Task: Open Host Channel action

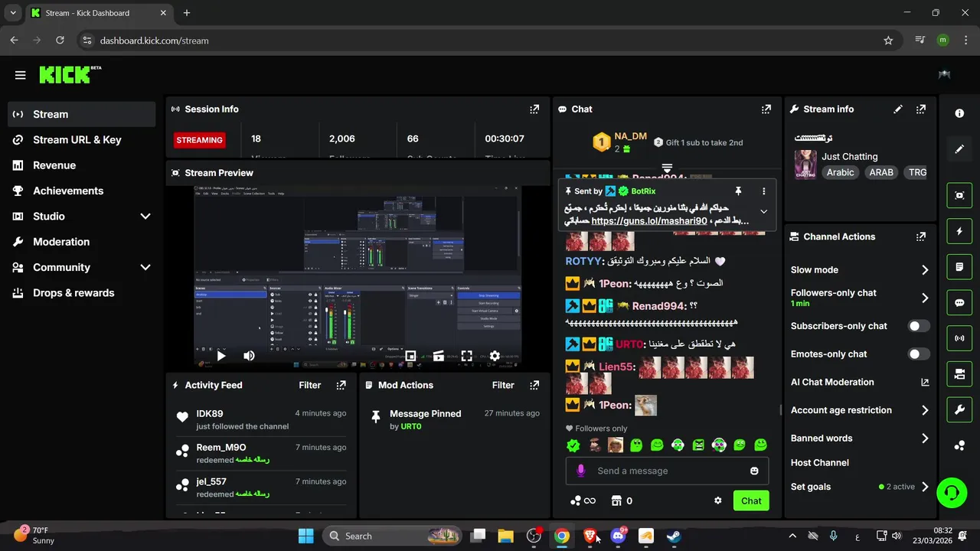Action: click(x=820, y=463)
